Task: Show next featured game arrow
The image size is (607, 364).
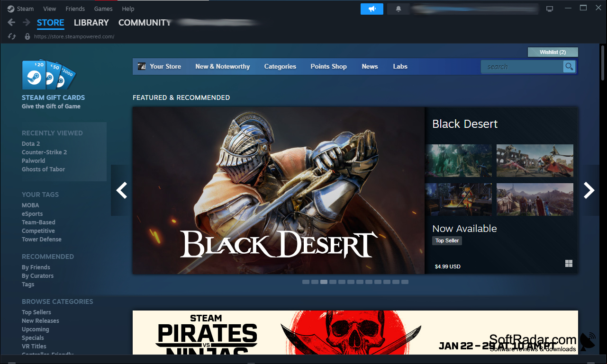Action: (589, 190)
